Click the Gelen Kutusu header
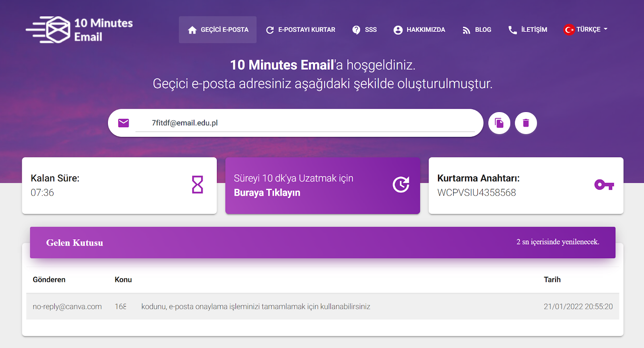 74,242
